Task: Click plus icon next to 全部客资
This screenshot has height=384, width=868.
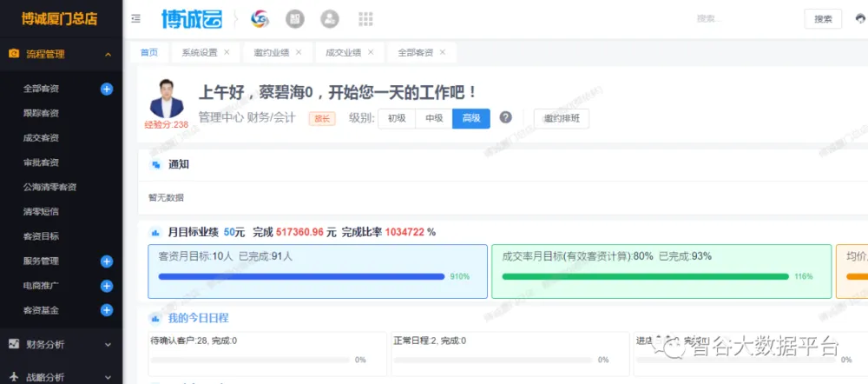Action: point(107,89)
